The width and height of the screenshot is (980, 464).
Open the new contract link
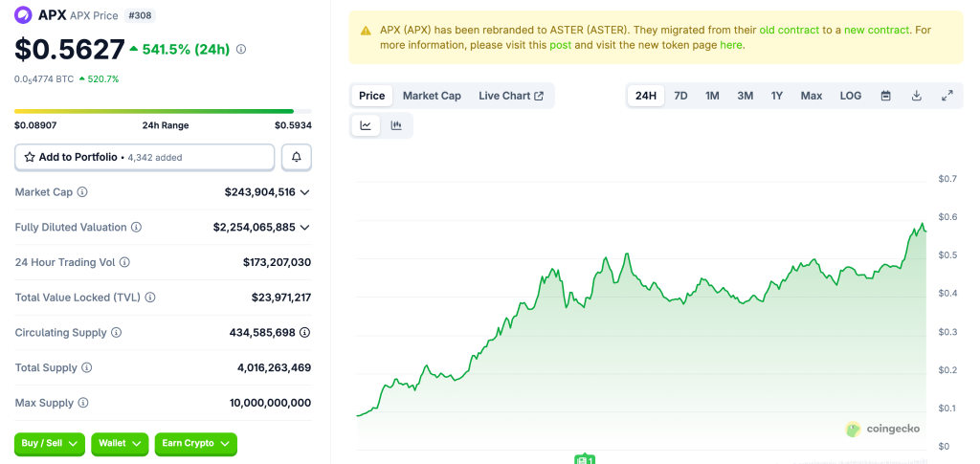pos(876,31)
